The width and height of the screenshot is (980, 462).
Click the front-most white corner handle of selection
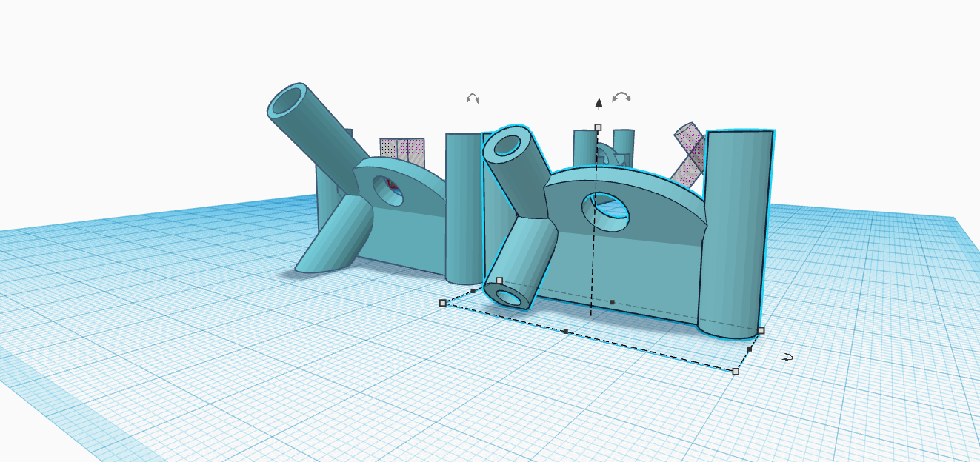[736, 371]
